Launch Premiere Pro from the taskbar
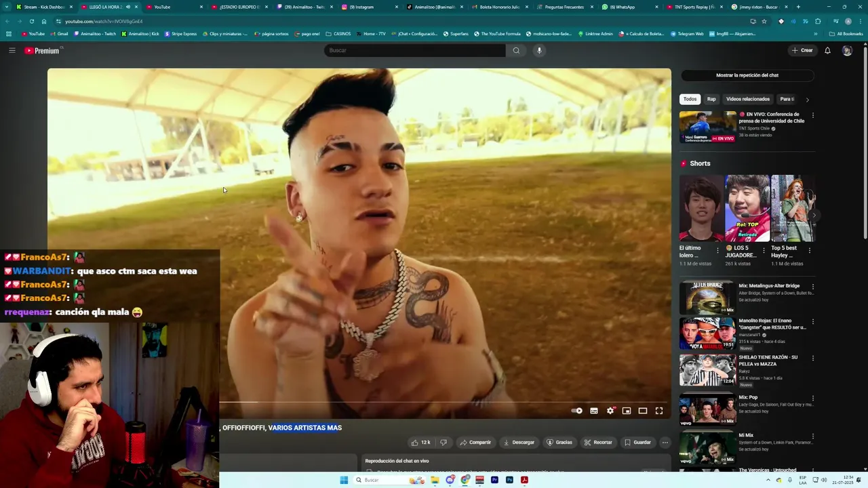868x488 pixels. pyautogui.click(x=494, y=480)
